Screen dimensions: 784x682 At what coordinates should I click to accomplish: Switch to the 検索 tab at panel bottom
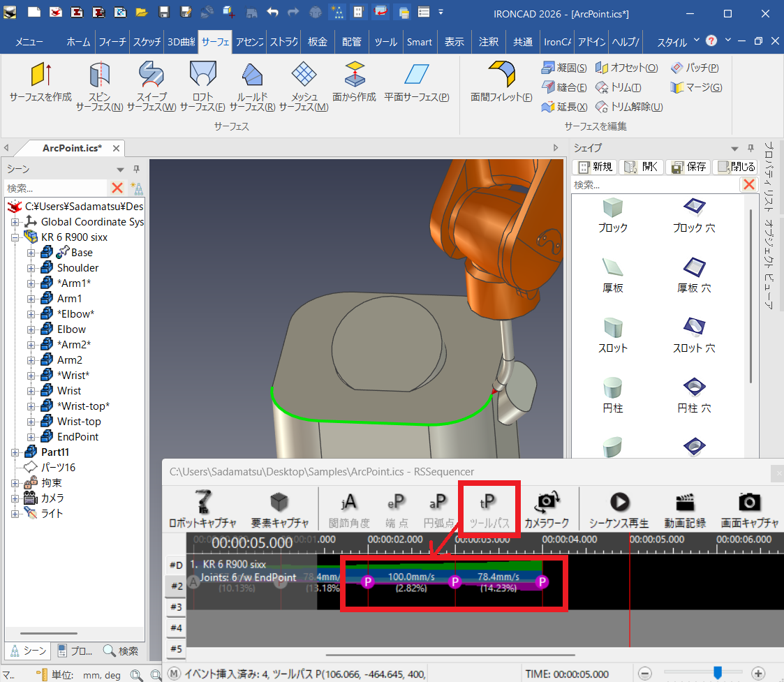coord(120,651)
